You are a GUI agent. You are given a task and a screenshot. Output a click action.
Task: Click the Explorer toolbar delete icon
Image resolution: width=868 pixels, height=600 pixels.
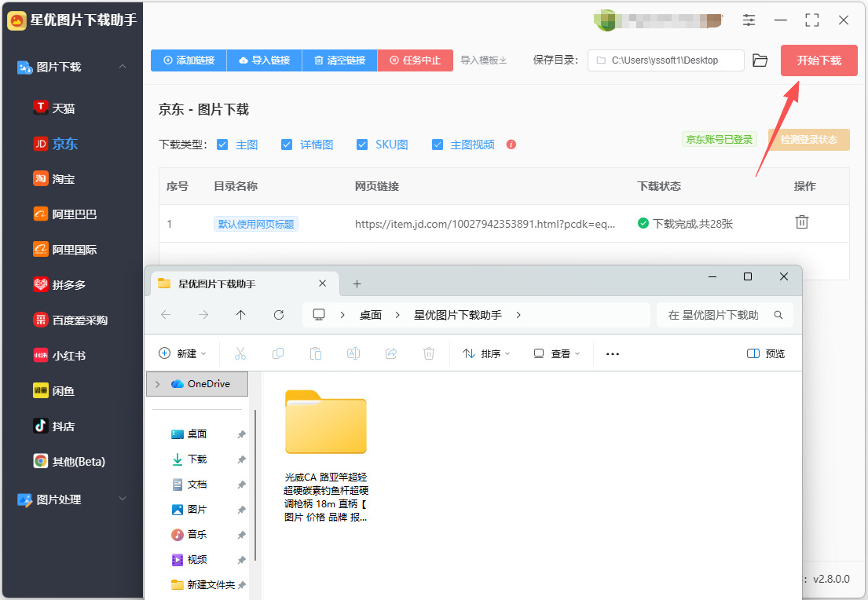pyautogui.click(x=428, y=353)
